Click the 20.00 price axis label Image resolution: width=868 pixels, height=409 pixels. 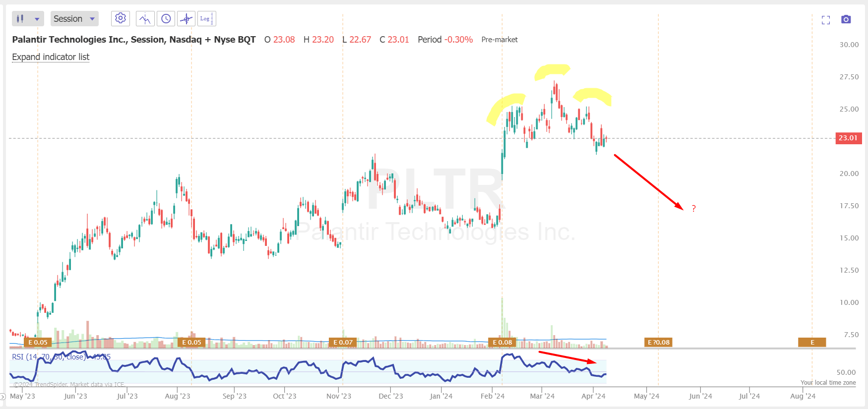pos(849,174)
